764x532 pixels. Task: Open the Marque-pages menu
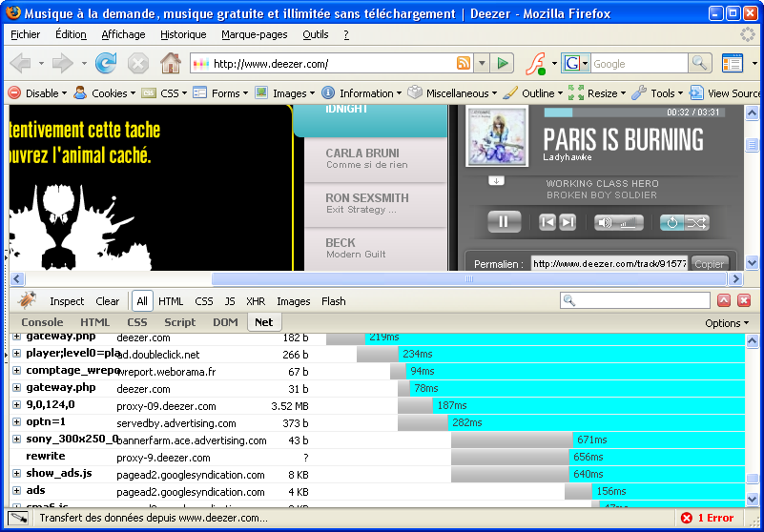255,34
